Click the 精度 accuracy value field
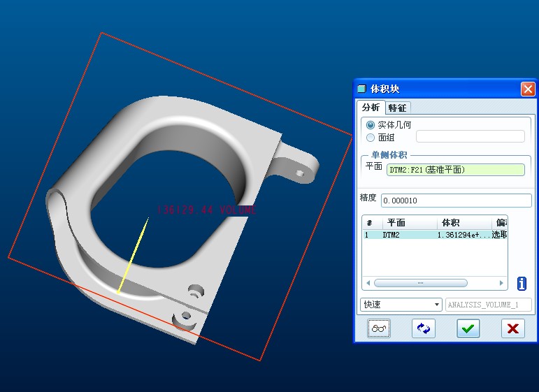The height and width of the screenshot is (392, 539). pyautogui.click(x=456, y=201)
